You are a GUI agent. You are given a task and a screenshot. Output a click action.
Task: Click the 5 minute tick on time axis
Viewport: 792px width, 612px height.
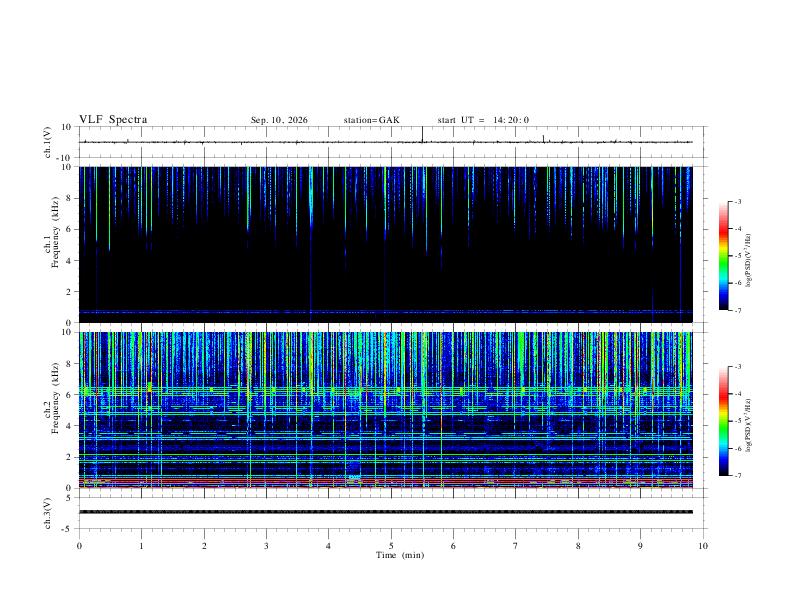pyautogui.click(x=391, y=546)
